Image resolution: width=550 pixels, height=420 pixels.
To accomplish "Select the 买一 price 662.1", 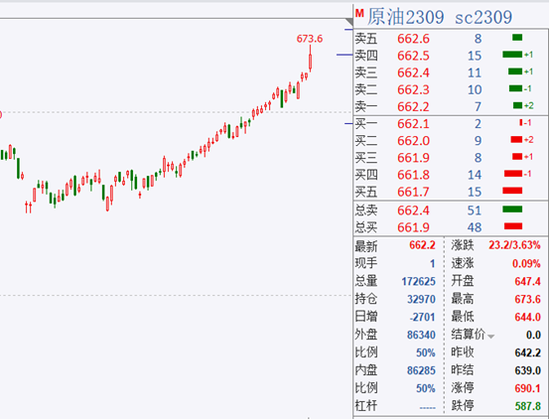I will pyautogui.click(x=413, y=124).
